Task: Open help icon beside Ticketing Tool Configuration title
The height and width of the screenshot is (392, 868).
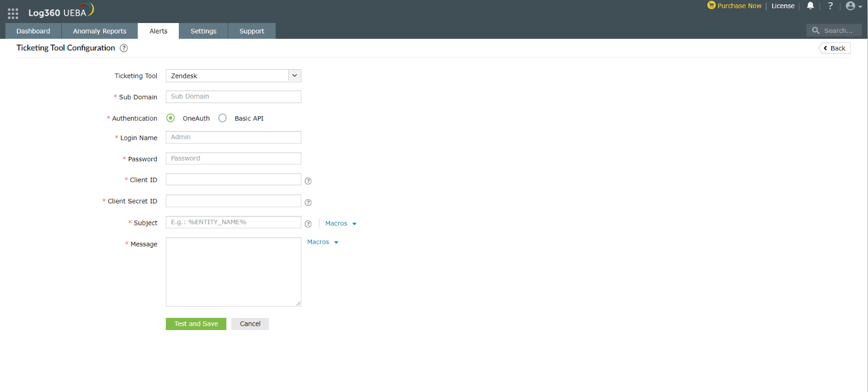Action: 124,48
